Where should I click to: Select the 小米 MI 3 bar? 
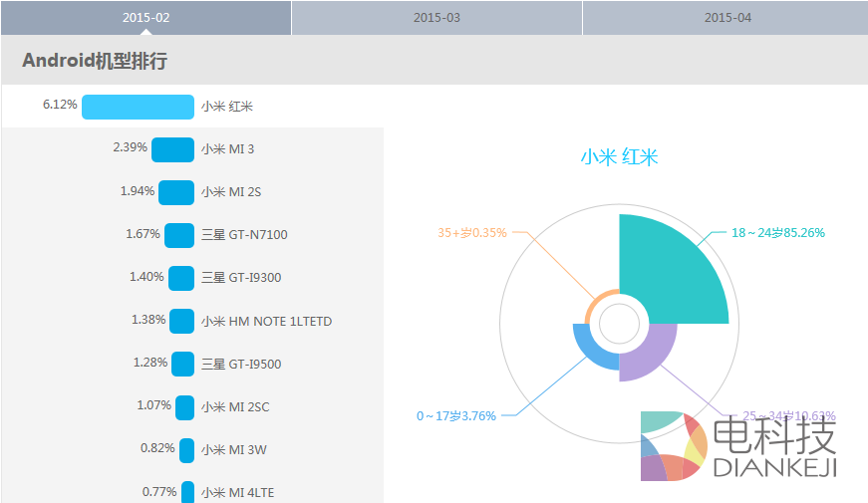point(172,149)
